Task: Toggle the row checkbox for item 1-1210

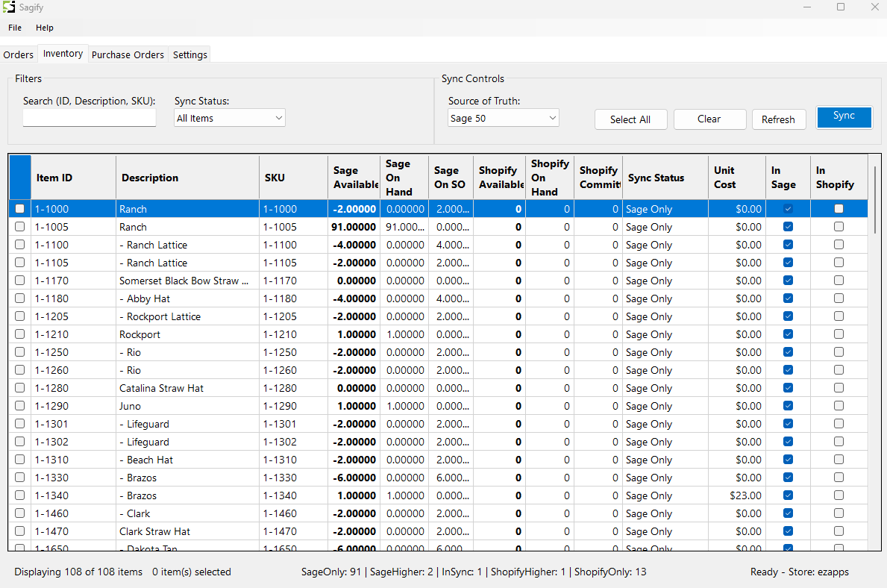Action: tap(20, 334)
